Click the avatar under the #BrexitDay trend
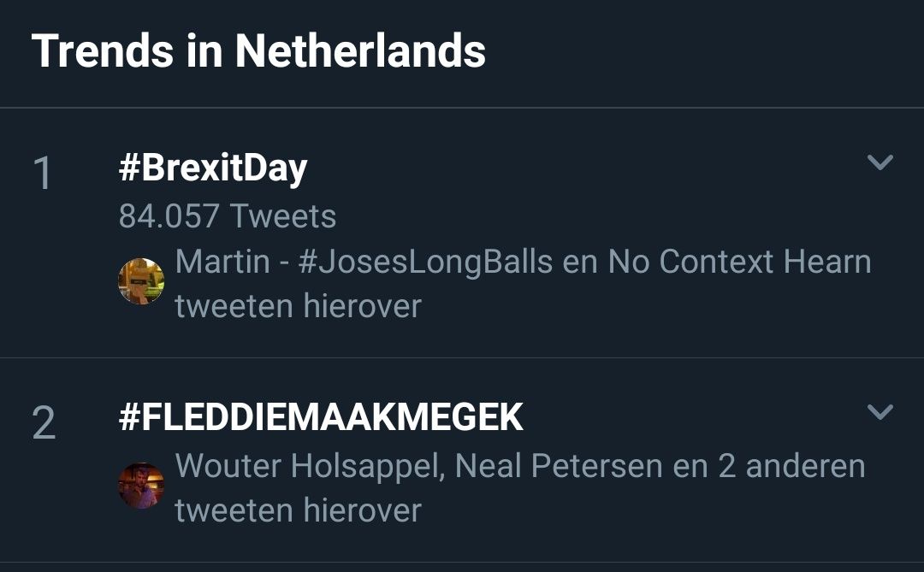The height and width of the screenshot is (572, 924). click(140, 281)
